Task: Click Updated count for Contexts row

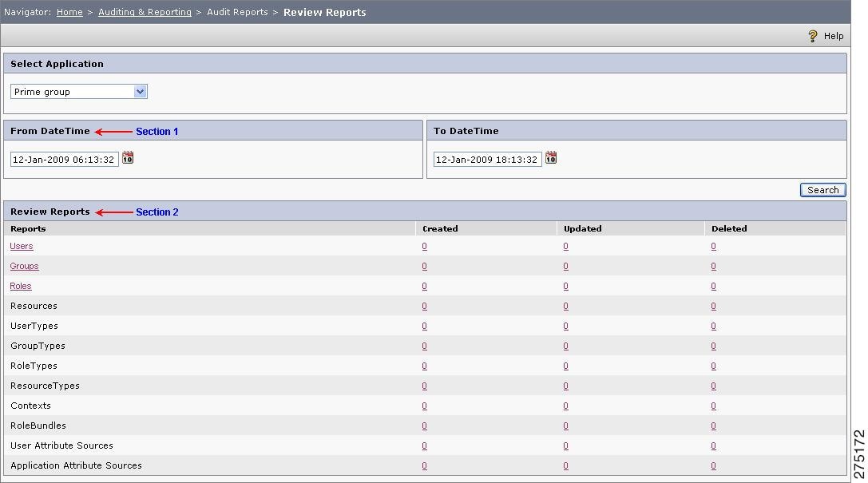Action: [x=565, y=406]
